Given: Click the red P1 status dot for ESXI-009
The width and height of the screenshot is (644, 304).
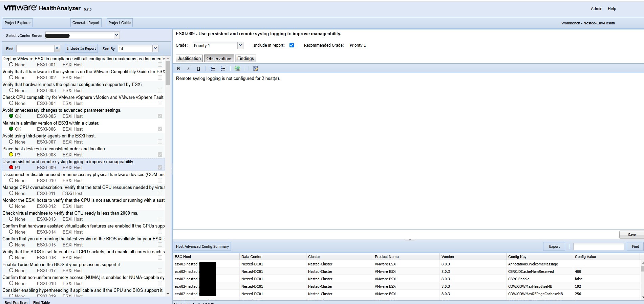Looking at the screenshot, I should click(x=11, y=167).
